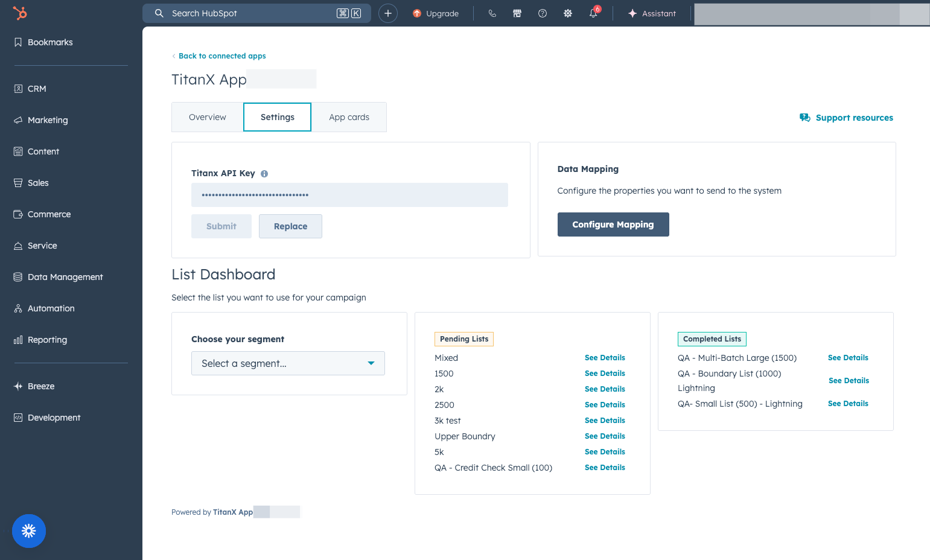Open the Automation sidebar menu
930x560 pixels.
coord(45,308)
